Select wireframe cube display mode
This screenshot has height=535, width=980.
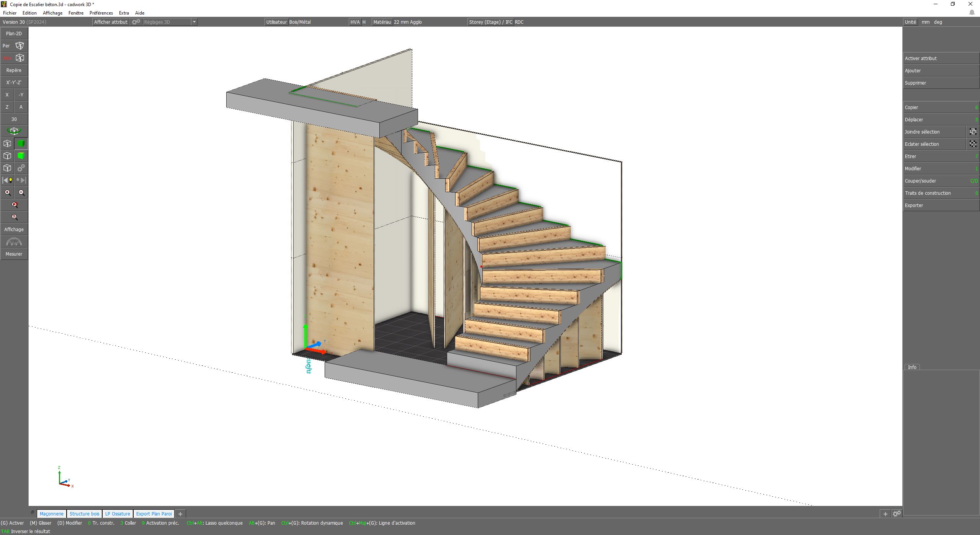tap(7, 144)
